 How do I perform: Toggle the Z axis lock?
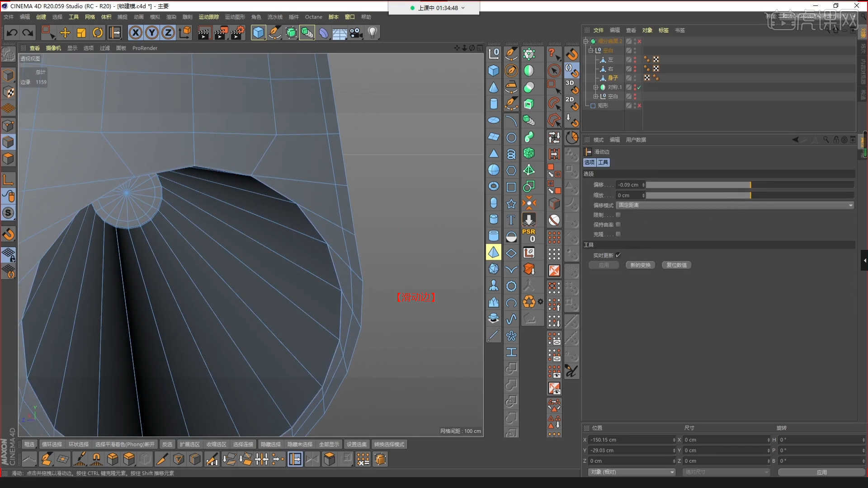168,33
